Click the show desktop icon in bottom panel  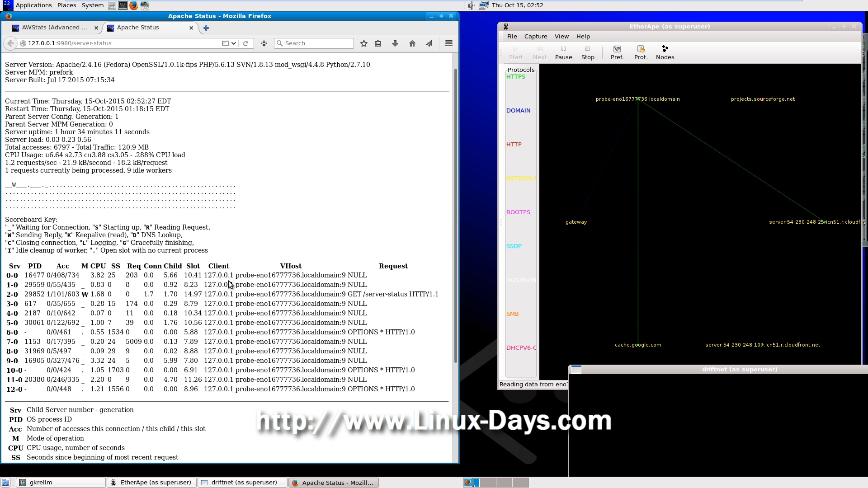(x=5, y=483)
